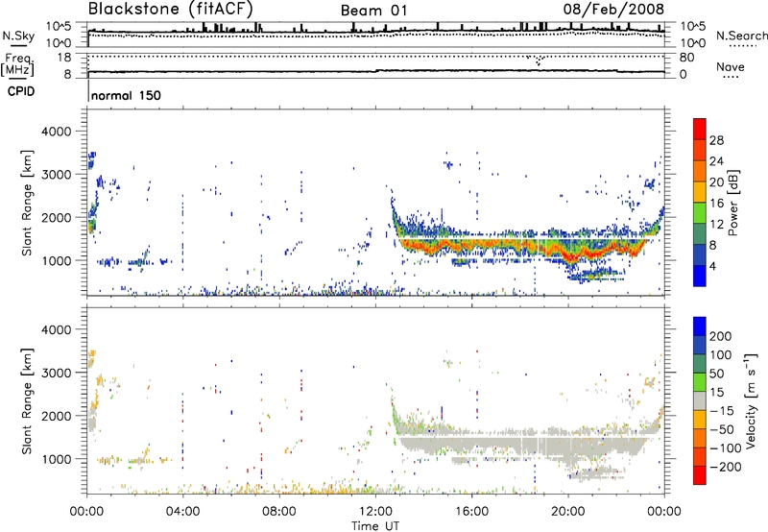The width and height of the screenshot is (768, 532).
Task: Click the 12:00 time tick label
Action: (x=375, y=512)
